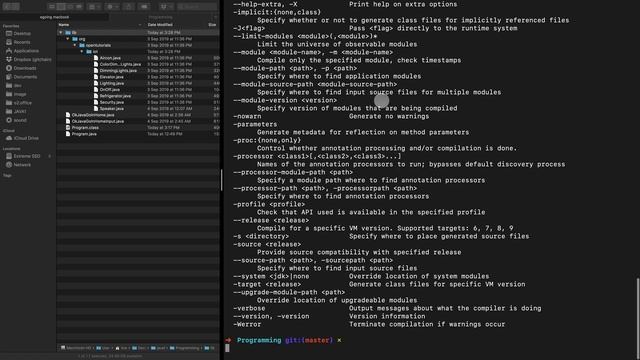Open Documents in the Finder sidebar
The height and width of the screenshot is (360, 640).
21,77
